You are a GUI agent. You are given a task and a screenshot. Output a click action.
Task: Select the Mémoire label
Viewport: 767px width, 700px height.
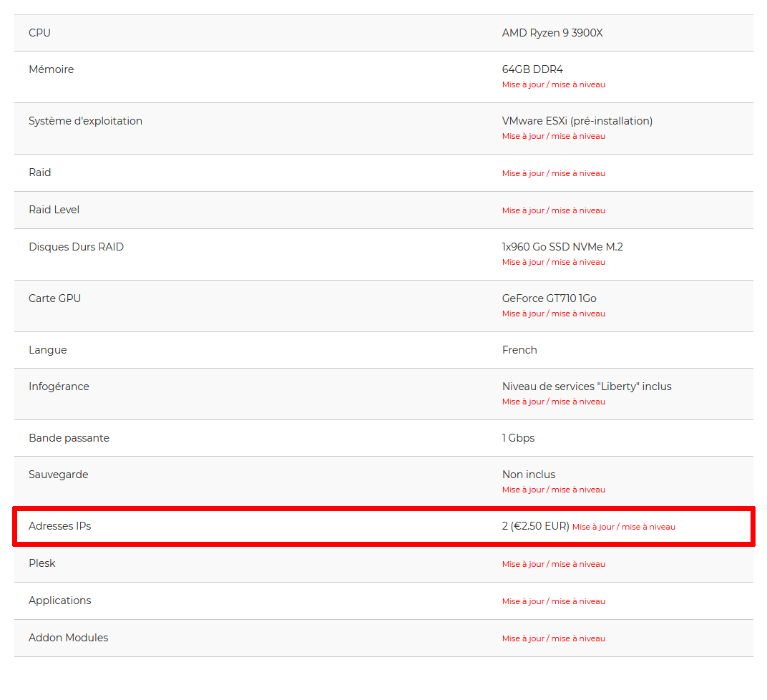(x=52, y=69)
